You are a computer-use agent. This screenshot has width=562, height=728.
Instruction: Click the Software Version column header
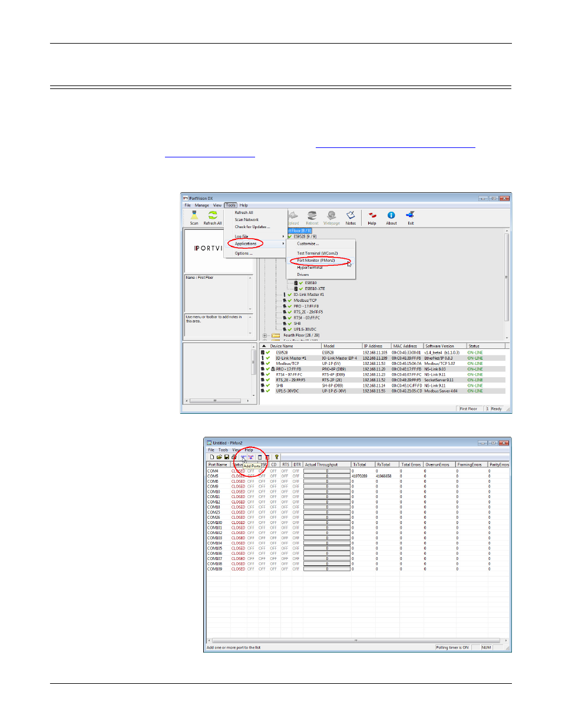pyautogui.click(x=445, y=346)
